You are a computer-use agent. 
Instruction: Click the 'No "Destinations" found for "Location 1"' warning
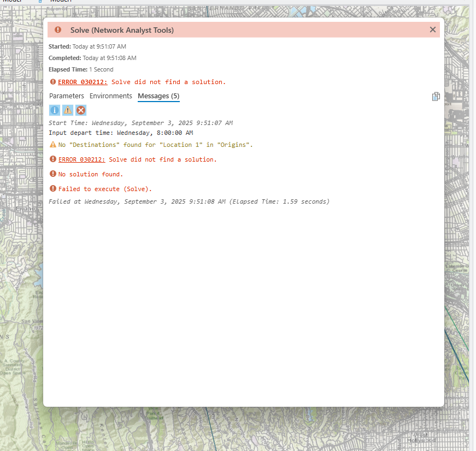pos(155,145)
